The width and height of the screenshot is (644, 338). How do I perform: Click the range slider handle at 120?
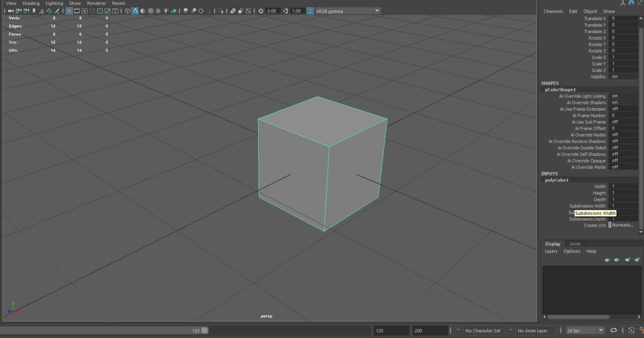[x=204, y=330]
